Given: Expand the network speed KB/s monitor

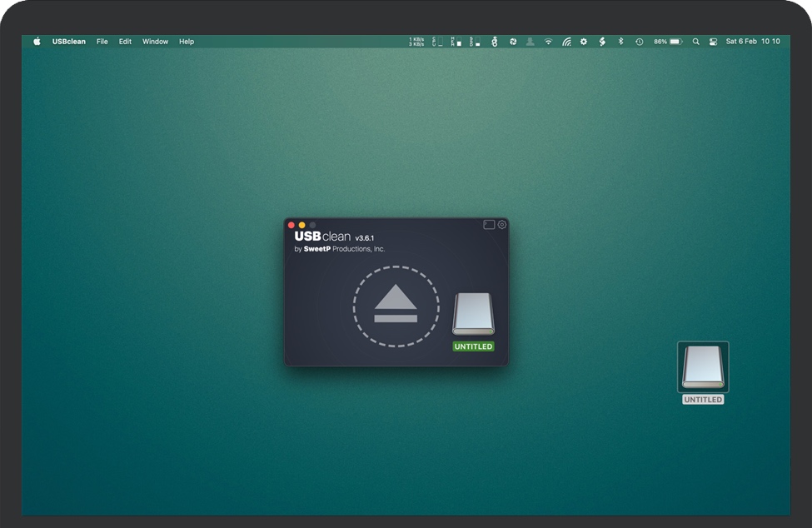Looking at the screenshot, I should [416, 42].
